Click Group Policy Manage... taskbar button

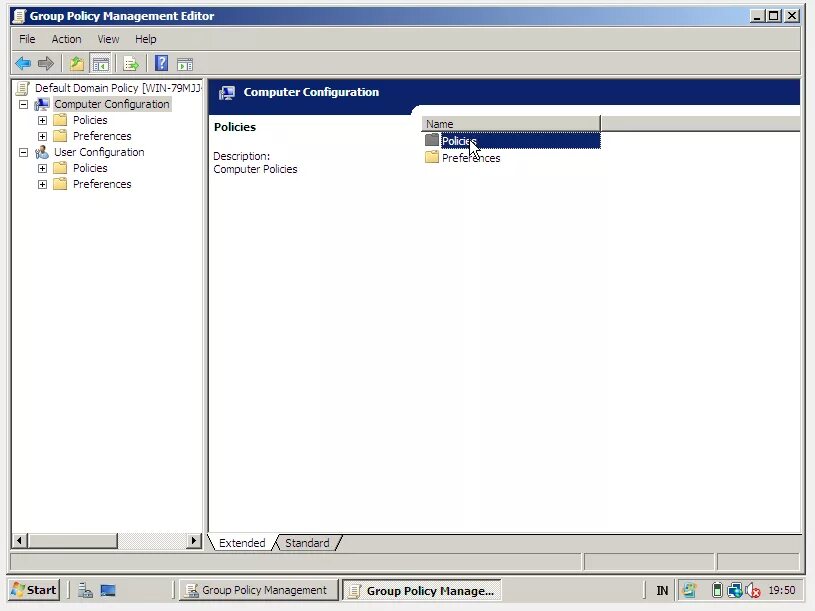coord(422,591)
